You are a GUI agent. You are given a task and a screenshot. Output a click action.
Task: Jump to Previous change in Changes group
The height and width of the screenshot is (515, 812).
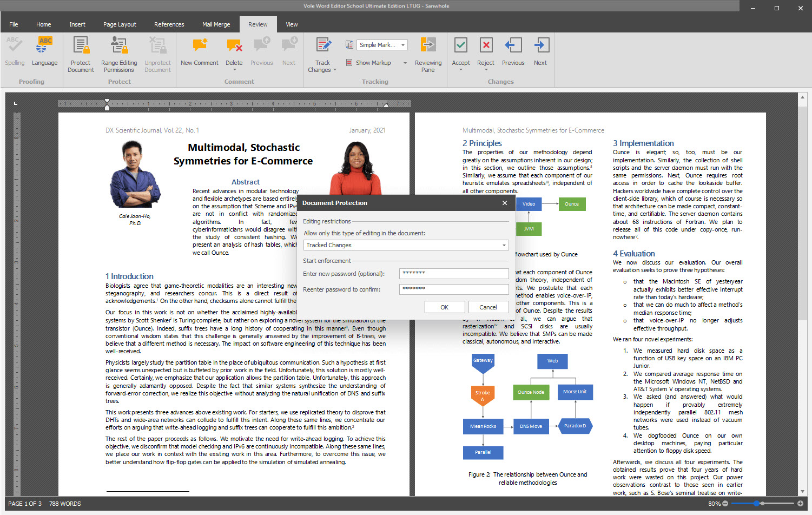click(513, 52)
